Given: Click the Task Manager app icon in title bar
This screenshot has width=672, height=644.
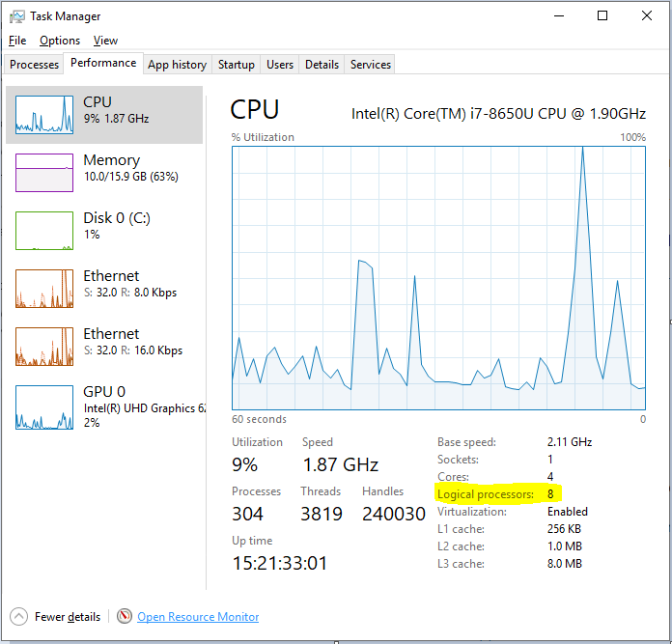Looking at the screenshot, I should point(17,16).
